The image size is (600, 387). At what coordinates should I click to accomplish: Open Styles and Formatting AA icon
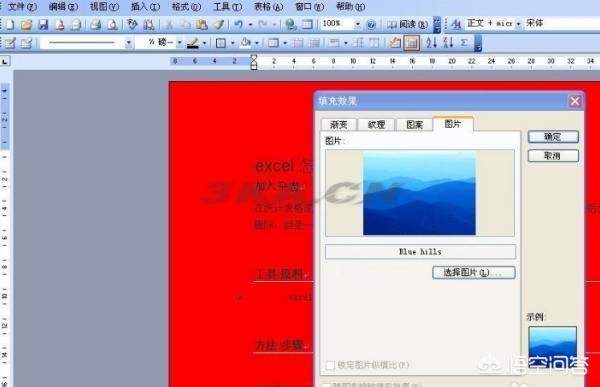tap(456, 24)
